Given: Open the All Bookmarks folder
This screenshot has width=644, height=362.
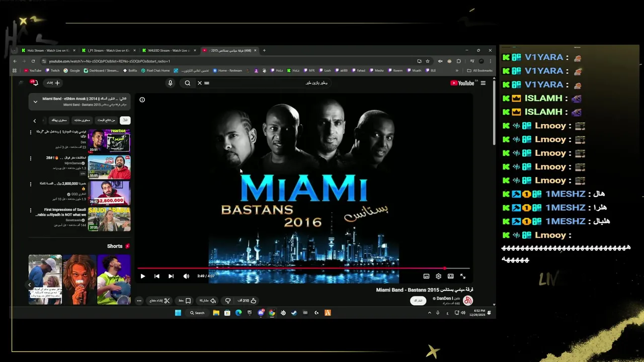Looking at the screenshot, I should pyautogui.click(x=480, y=71).
